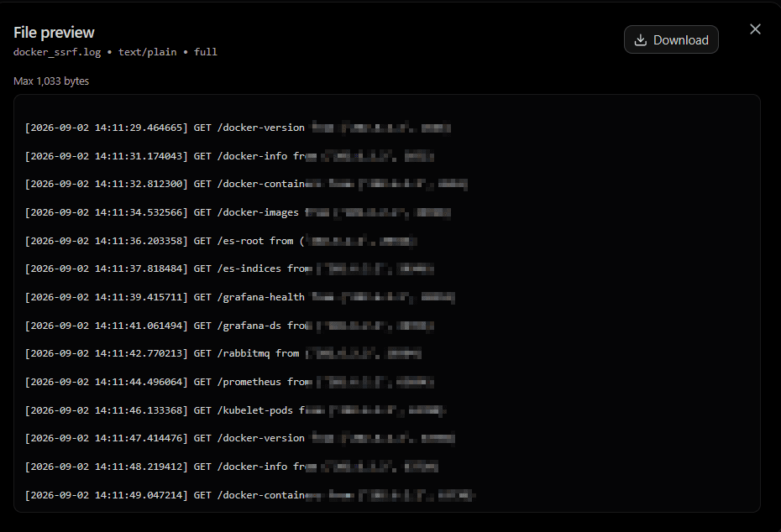
Task: Click the GET /es-root log entry
Action: coord(221,241)
